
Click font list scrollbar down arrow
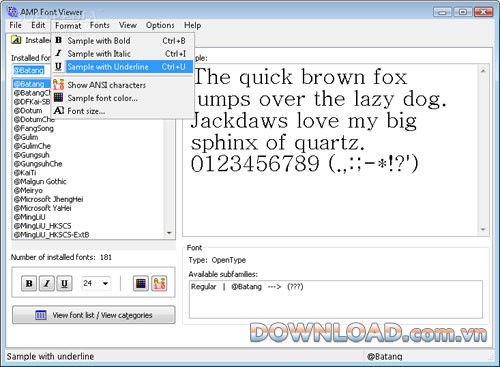click(x=169, y=233)
